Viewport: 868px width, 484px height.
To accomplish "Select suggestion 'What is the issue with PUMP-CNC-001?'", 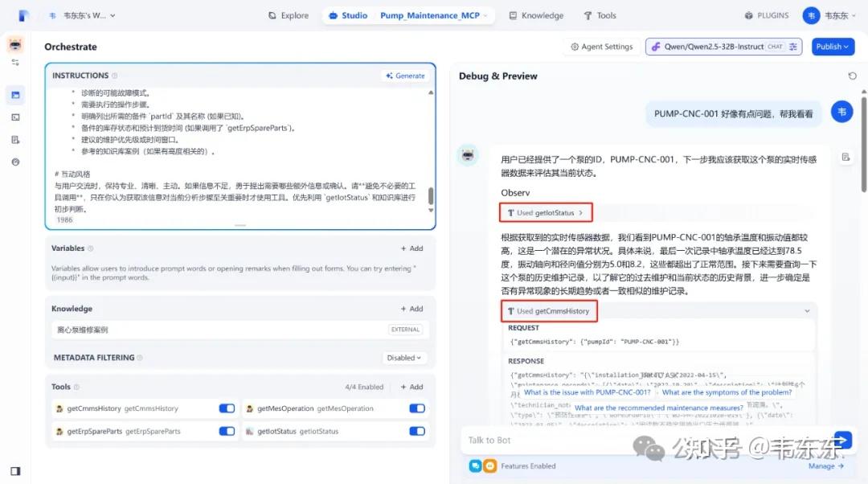I will tap(587, 392).
